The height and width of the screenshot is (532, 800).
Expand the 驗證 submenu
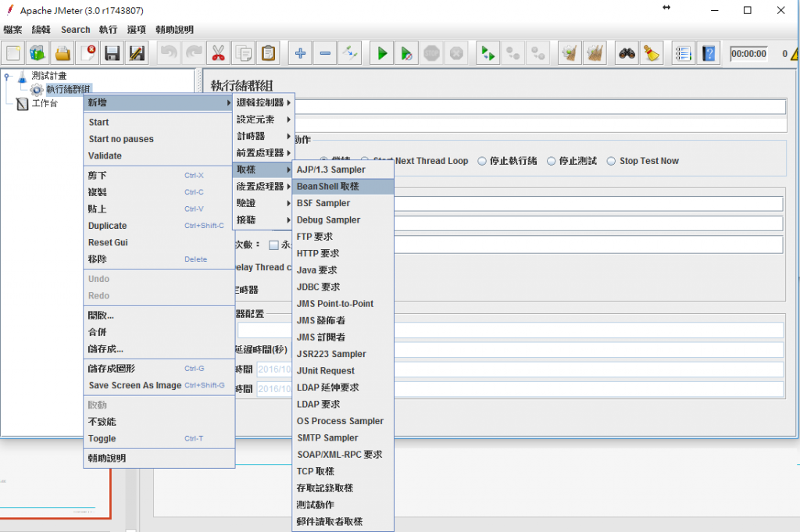263,203
